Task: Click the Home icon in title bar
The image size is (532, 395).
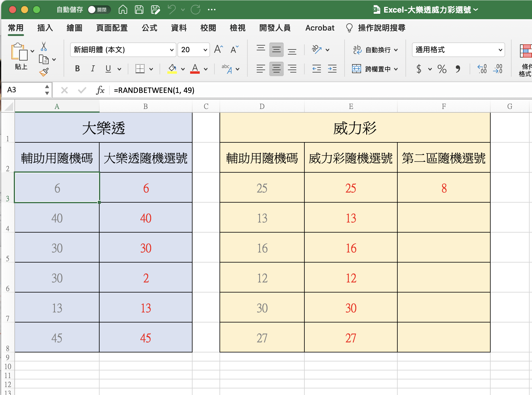Action: [x=123, y=10]
